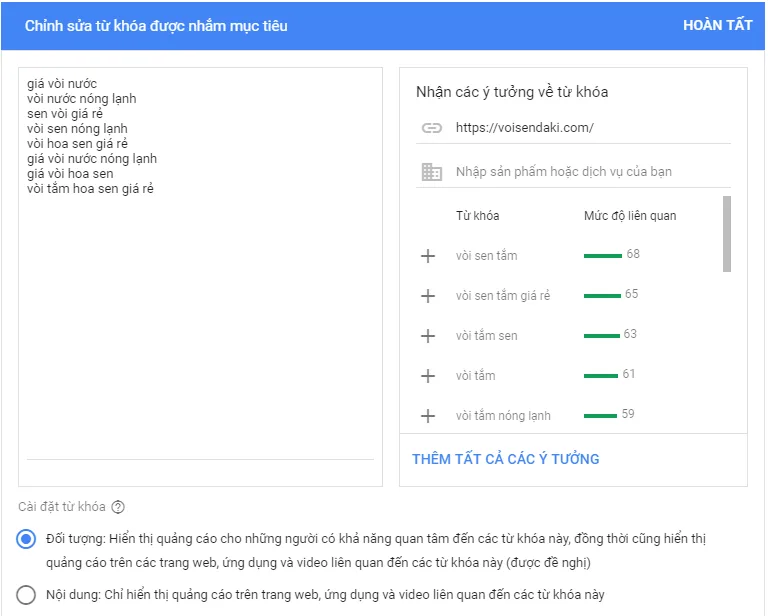Click the keyword ideas list scrollbar
Screen dimensions: 768x616
tap(727, 234)
